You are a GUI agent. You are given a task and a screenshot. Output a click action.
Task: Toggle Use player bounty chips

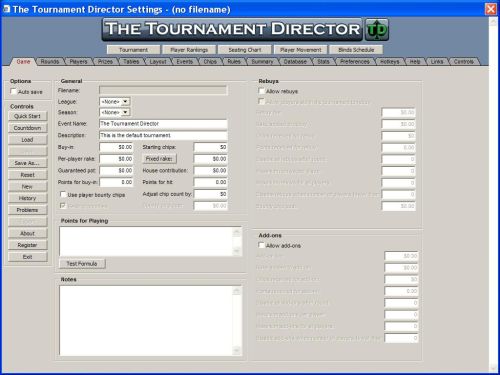63,194
